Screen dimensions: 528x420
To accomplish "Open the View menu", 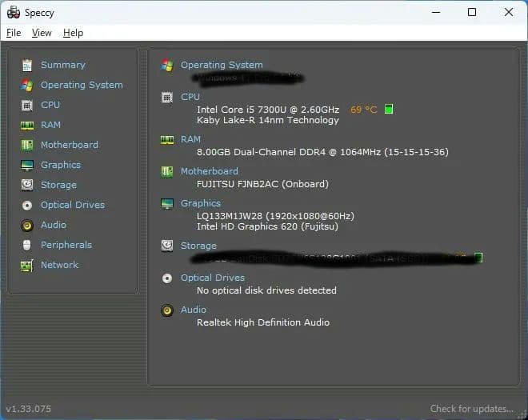I will pyautogui.click(x=42, y=33).
